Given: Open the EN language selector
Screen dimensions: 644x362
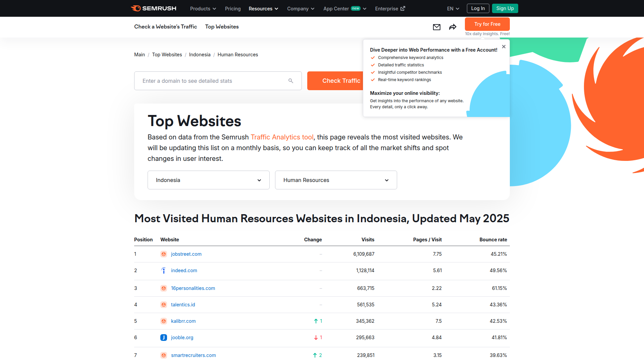Looking at the screenshot, I should tap(453, 9).
